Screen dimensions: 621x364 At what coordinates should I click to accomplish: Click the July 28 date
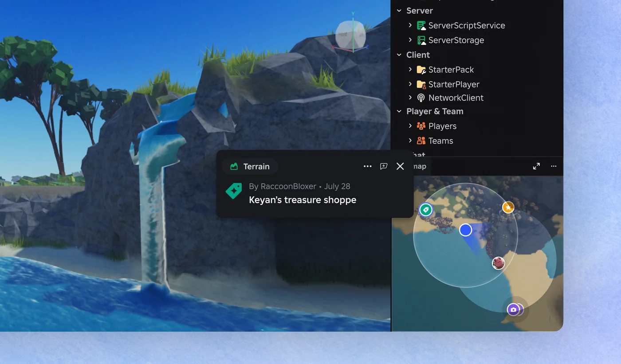pyautogui.click(x=337, y=186)
